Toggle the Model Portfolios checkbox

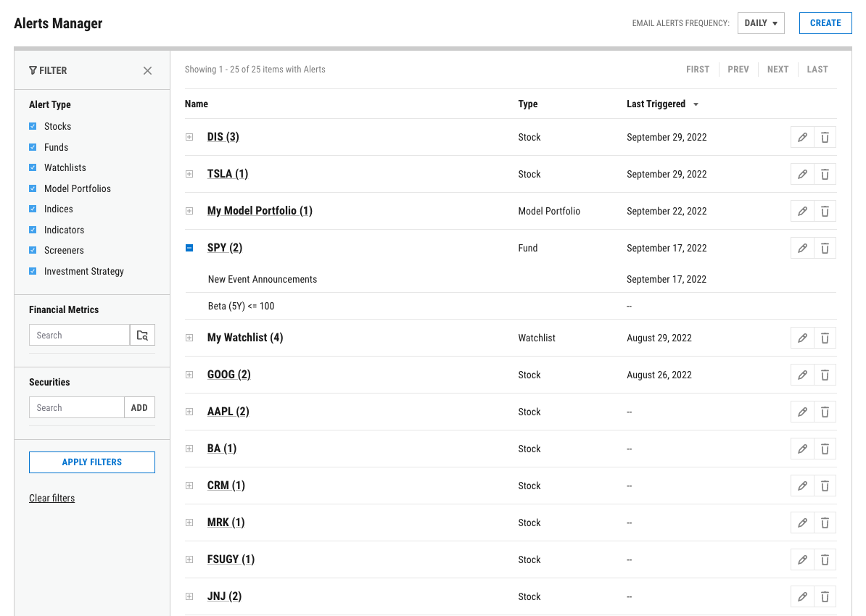tap(33, 188)
